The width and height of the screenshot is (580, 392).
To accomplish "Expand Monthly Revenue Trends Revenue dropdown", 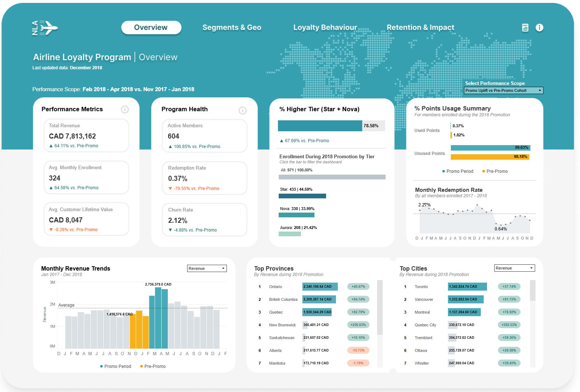I will [207, 268].
